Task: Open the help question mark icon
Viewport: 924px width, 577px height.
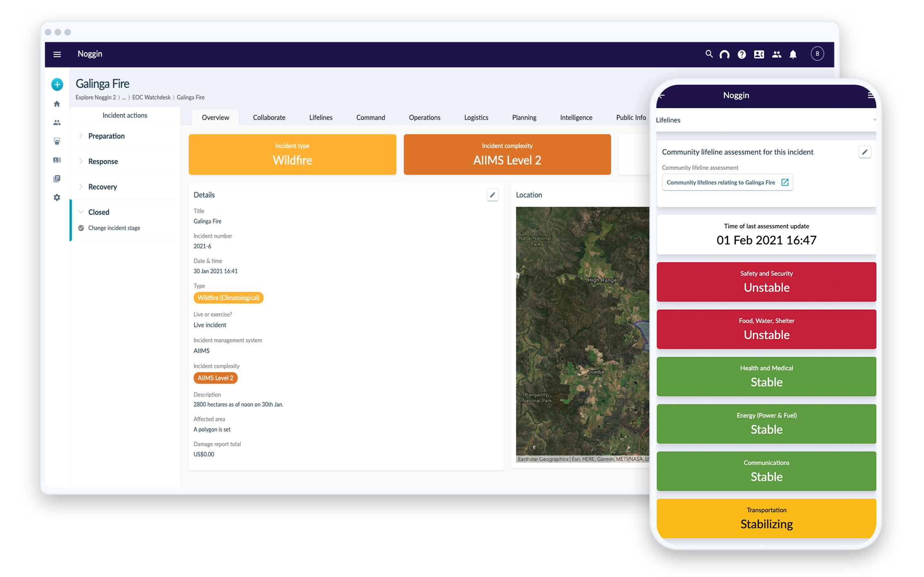Action: (741, 55)
